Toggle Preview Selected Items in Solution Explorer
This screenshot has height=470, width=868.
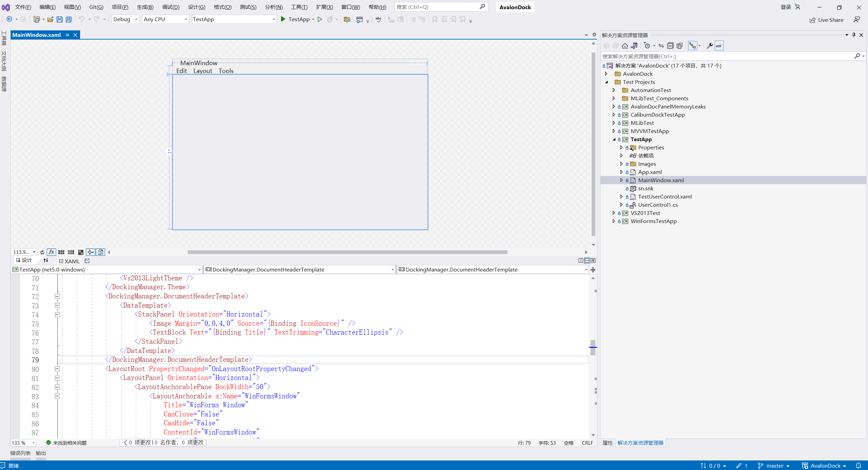click(x=719, y=46)
